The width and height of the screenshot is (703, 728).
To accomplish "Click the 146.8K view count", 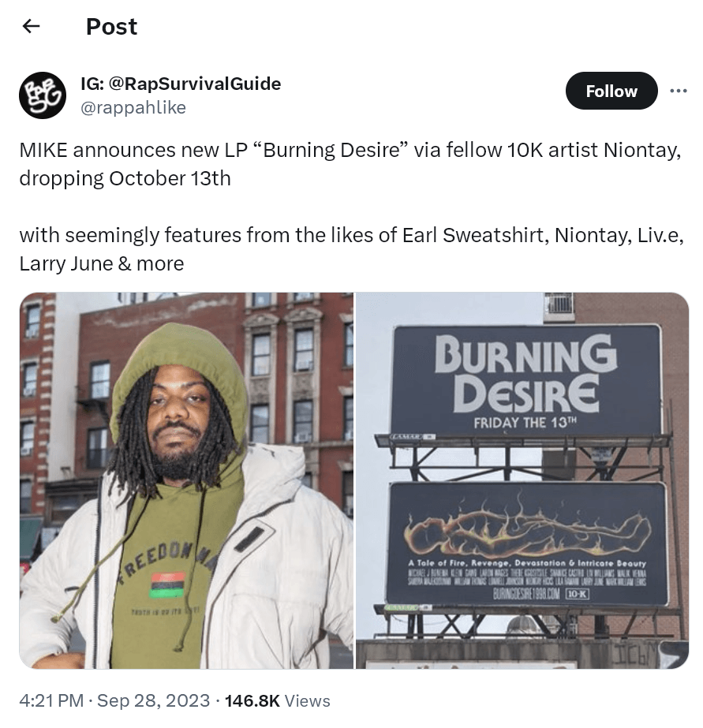I will click(252, 700).
